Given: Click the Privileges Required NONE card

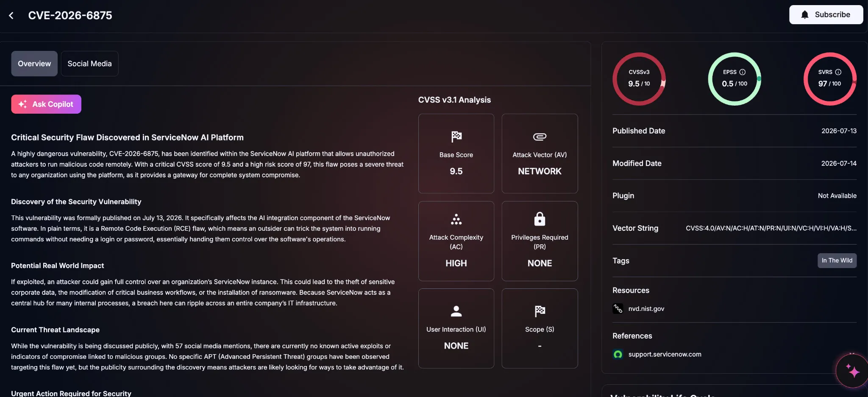Looking at the screenshot, I should tap(540, 241).
